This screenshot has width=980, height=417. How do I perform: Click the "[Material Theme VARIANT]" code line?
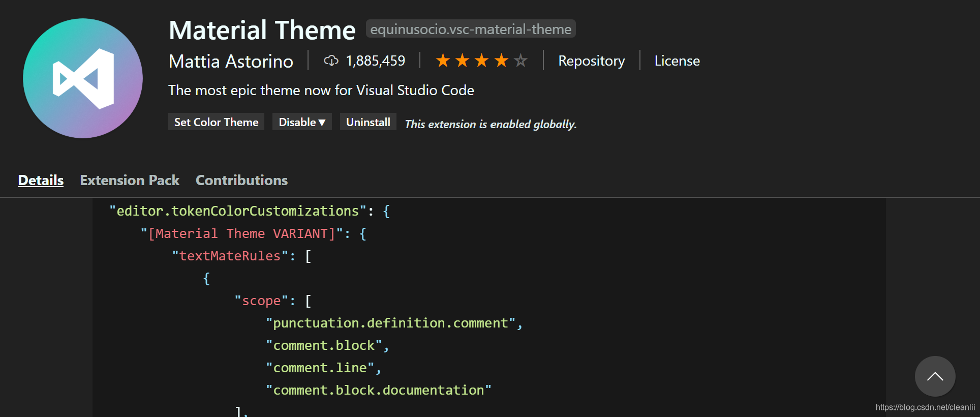point(253,233)
